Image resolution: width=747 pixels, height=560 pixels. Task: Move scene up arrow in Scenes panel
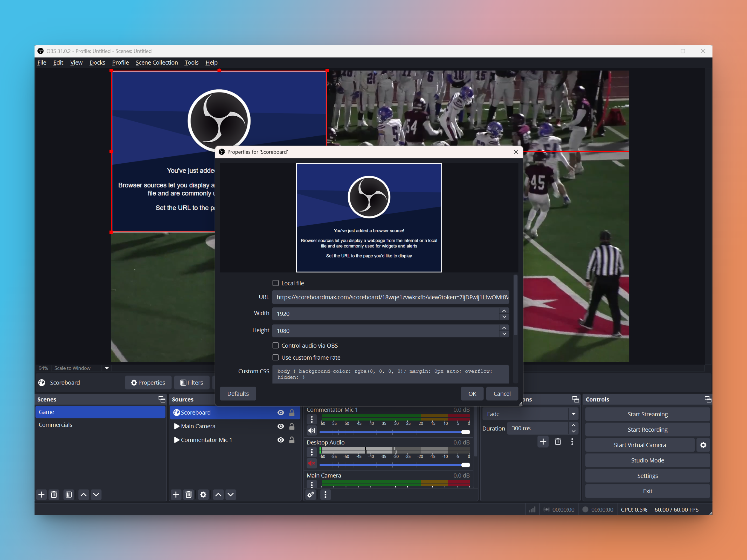click(84, 494)
